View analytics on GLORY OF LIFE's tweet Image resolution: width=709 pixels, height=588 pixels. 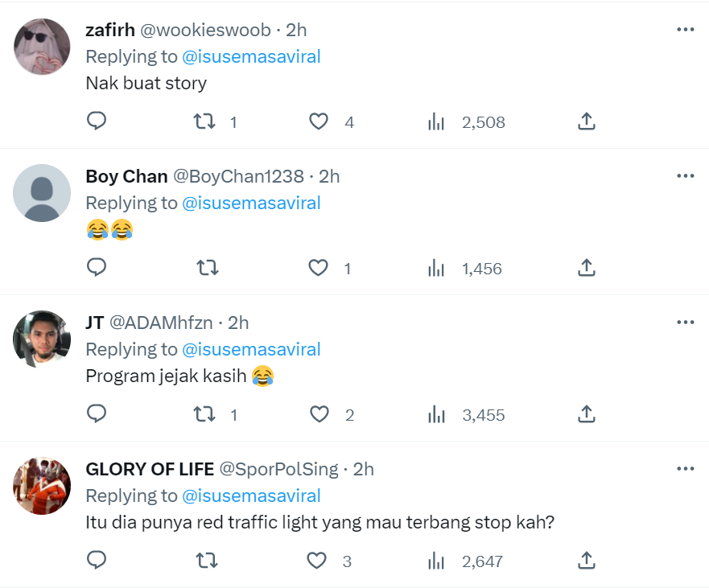[437, 561]
